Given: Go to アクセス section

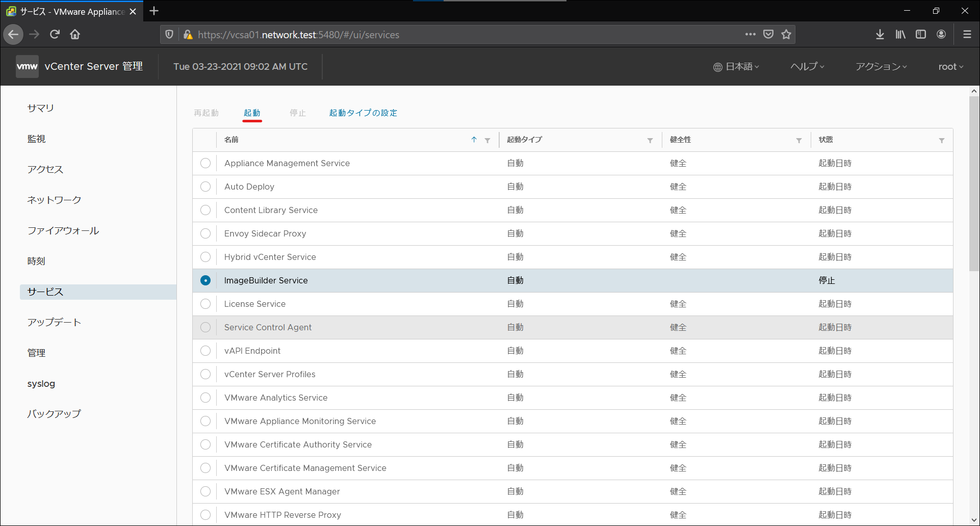Looking at the screenshot, I should pos(45,169).
